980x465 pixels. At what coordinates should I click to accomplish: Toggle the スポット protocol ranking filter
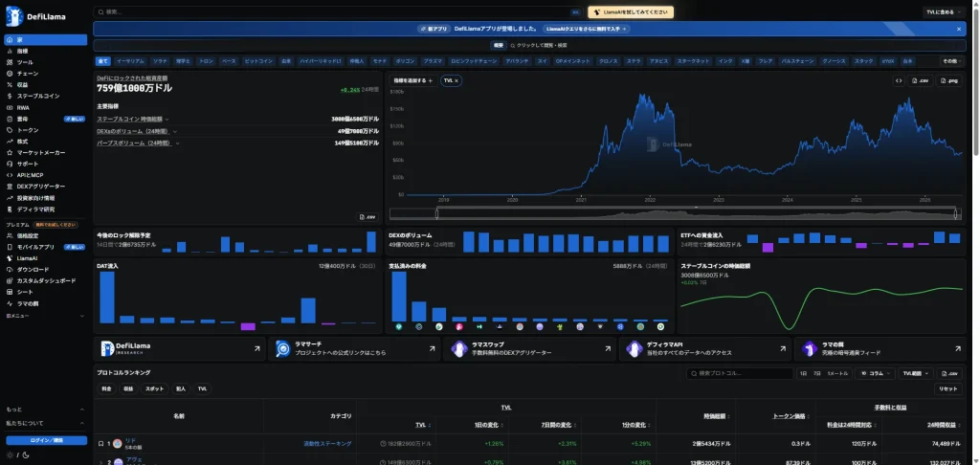click(x=154, y=388)
